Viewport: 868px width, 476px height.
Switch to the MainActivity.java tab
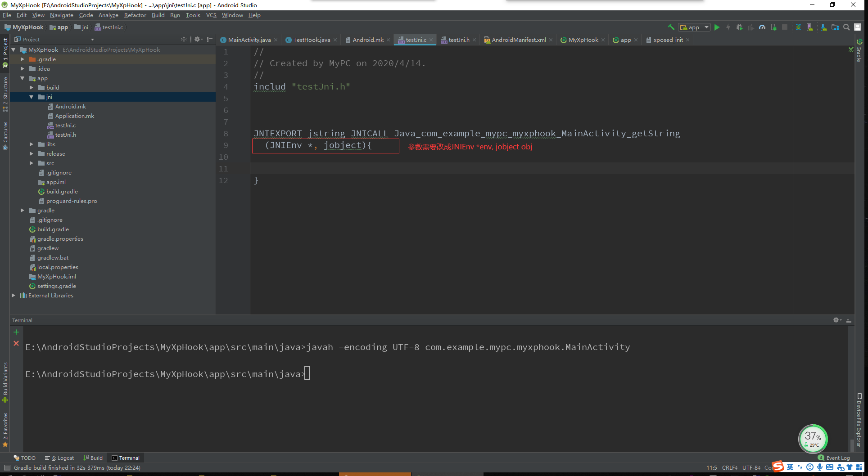coord(249,40)
